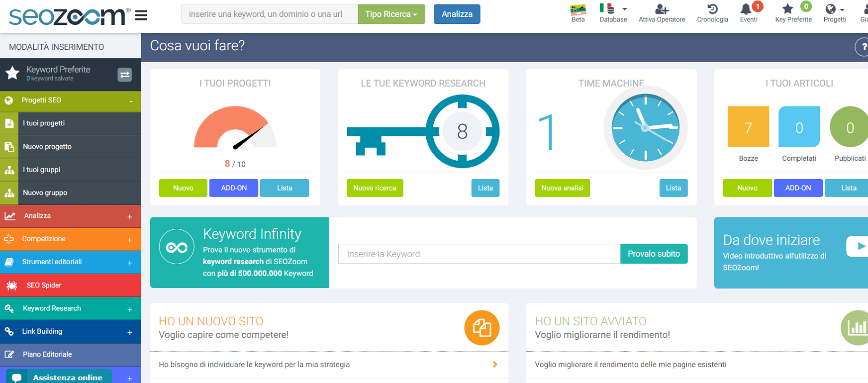Image resolution: width=868 pixels, height=383 pixels.
Task: Click Lista in Keyword Research card
Action: point(485,188)
